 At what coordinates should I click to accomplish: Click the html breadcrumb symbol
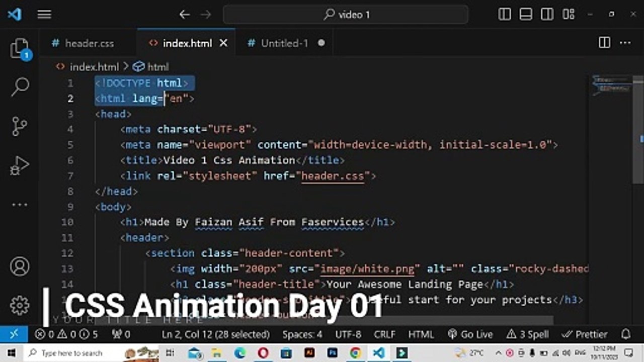tap(158, 66)
